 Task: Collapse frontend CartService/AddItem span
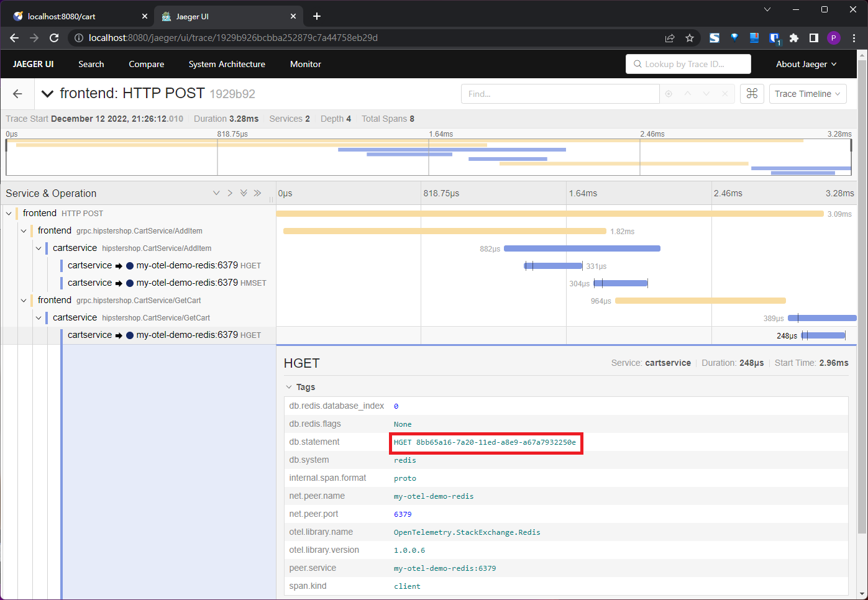coord(24,230)
